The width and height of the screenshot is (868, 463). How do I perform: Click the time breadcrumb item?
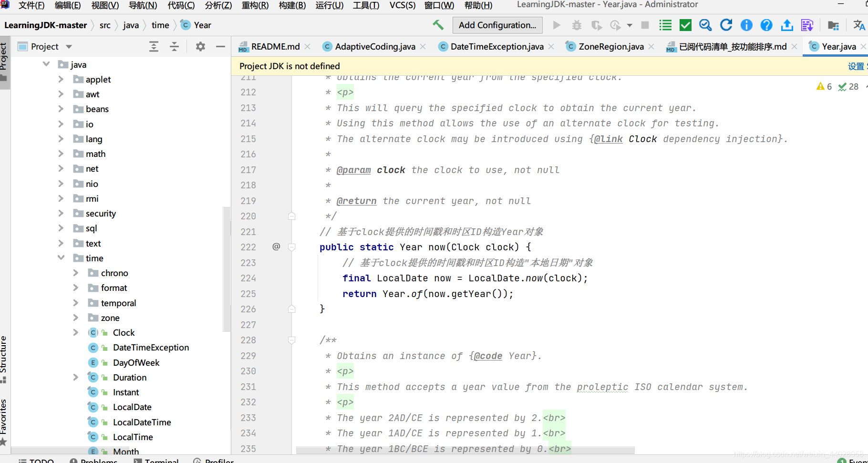click(x=160, y=25)
